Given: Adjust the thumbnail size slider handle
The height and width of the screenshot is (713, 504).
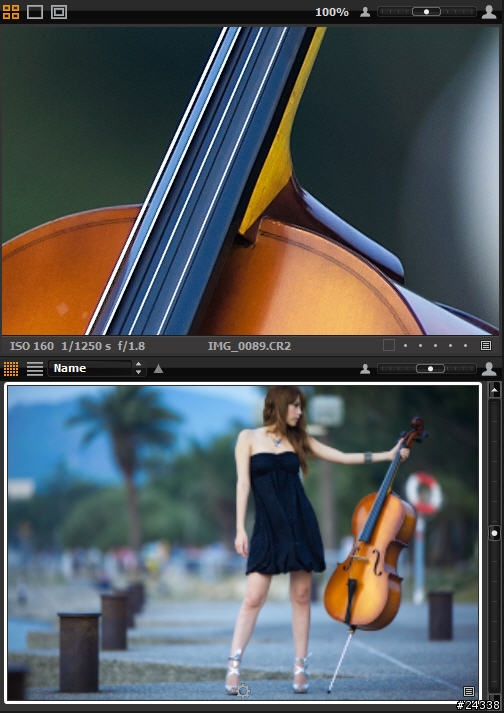Looking at the screenshot, I should tap(430, 369).
